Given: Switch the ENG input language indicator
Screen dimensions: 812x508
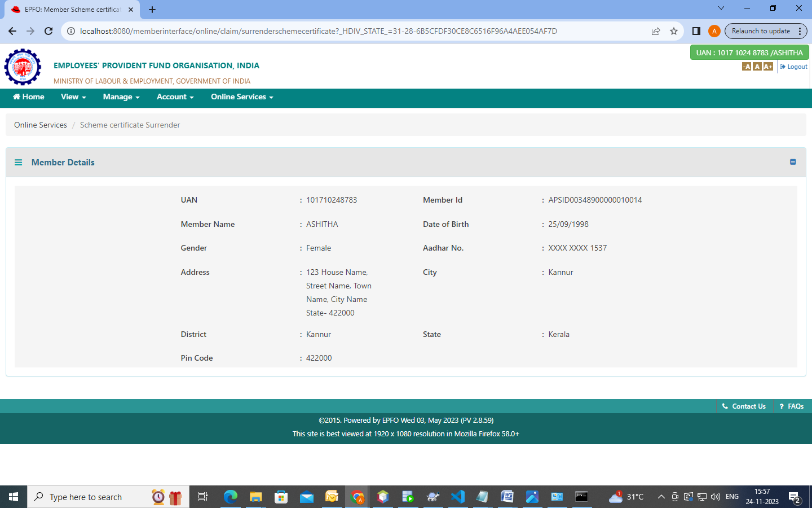Looking at the screenshot, I should tap(732, 497).
